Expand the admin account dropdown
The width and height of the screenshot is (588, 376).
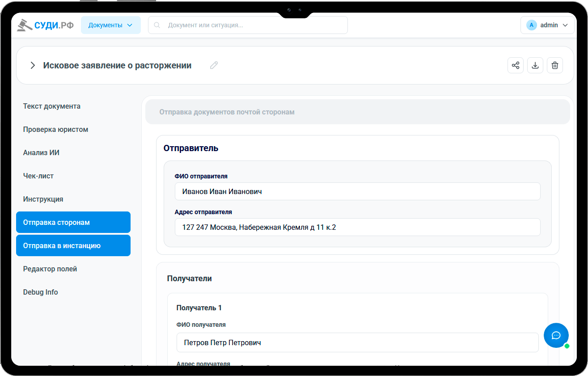[565, 25]
